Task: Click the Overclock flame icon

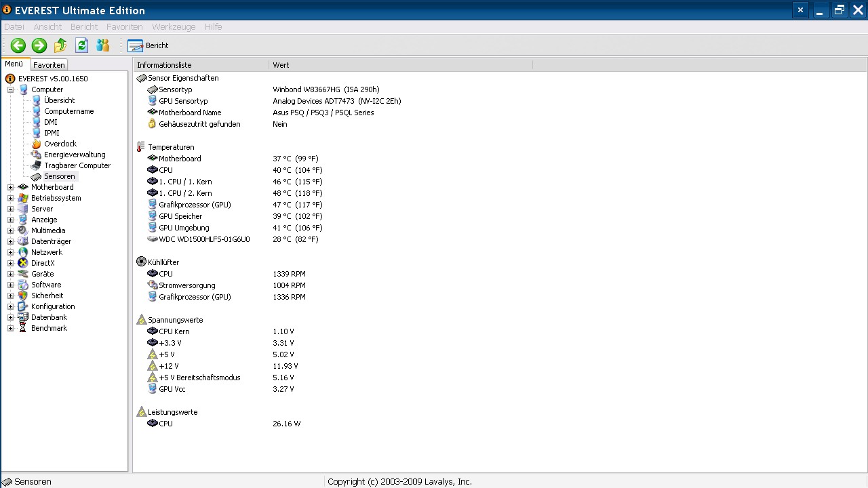Action: (37, 144)
